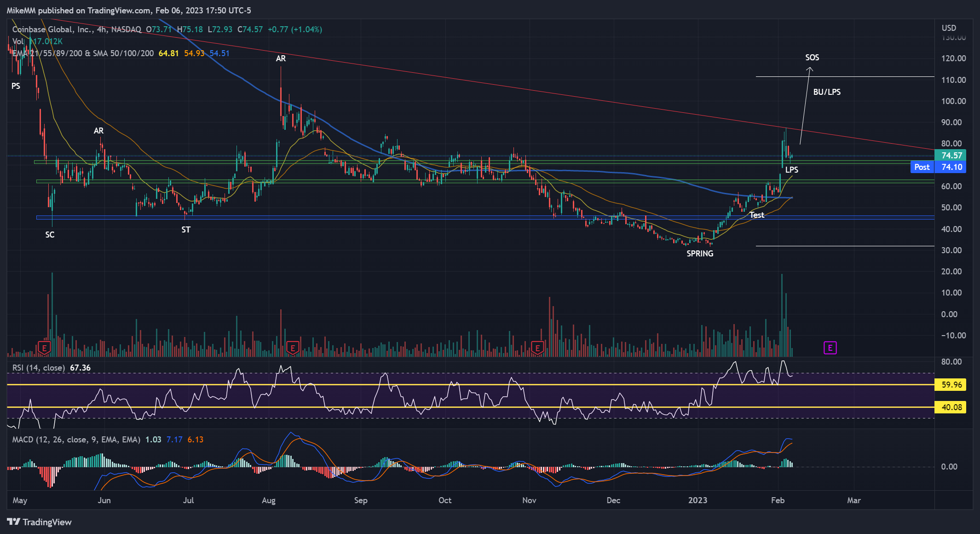Click the 30.00 price axis label

click(951, 250)
